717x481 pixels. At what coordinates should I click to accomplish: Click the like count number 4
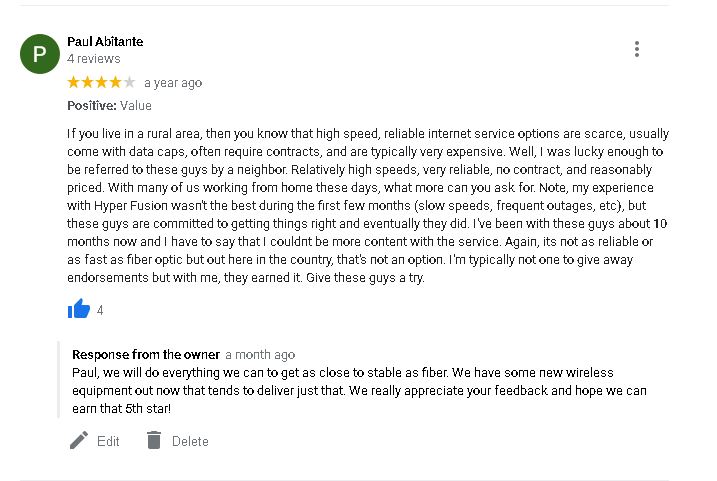[100, 310]
